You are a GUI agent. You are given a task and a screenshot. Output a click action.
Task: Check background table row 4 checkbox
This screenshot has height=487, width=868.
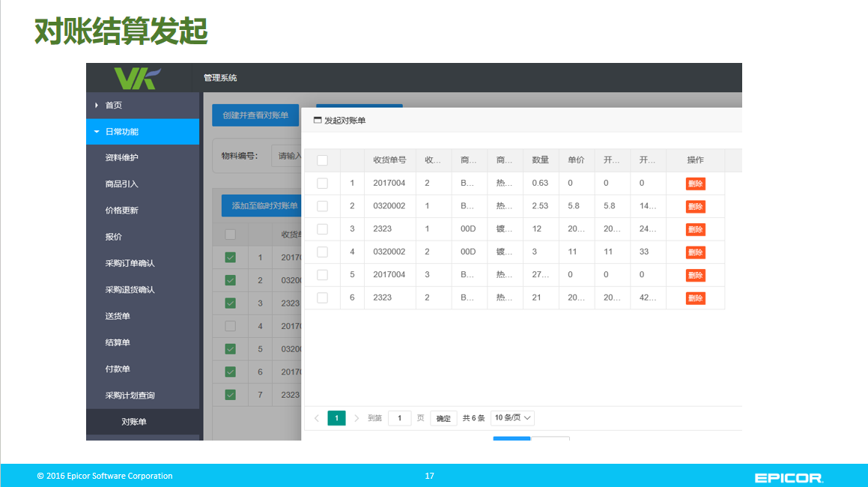point(230,327)
